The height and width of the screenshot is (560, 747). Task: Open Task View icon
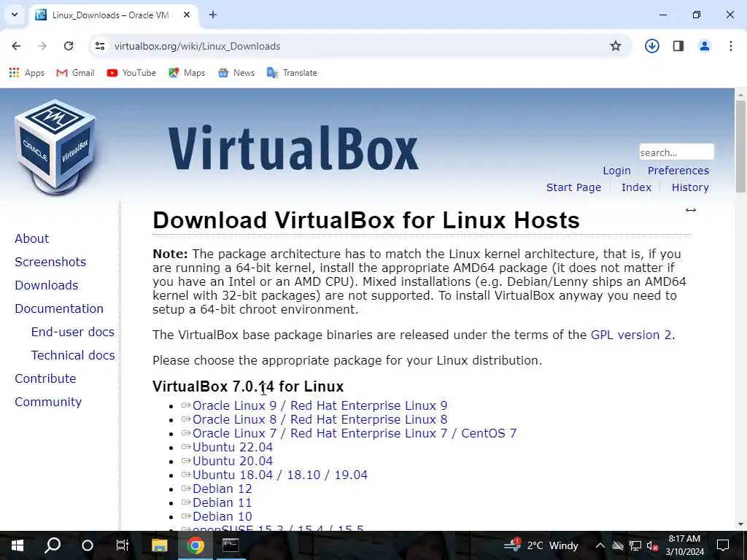click(x=123, y=545)
